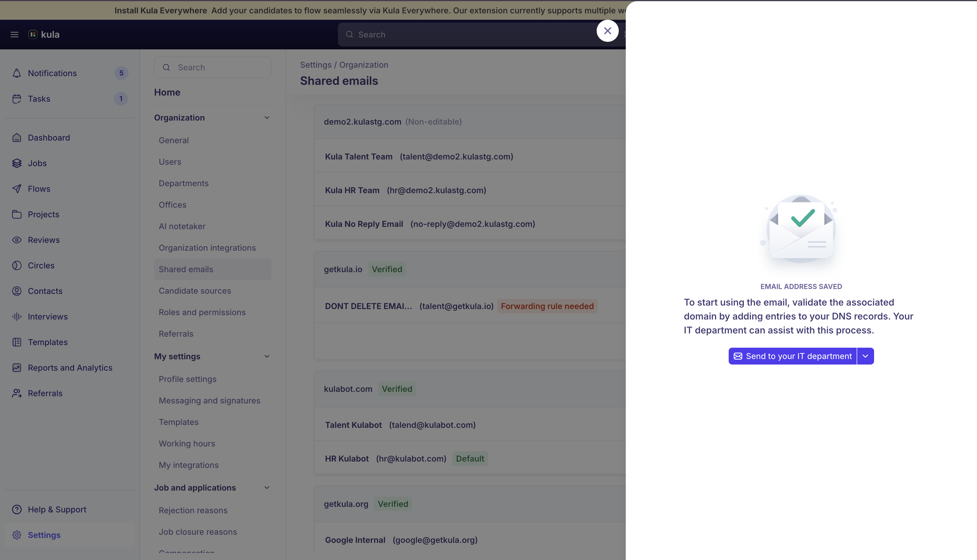Image resolution: width=977 pixels, height=560 pixels.
Task: Go to Messaging and signatures
Action: pyautogui.click(x=209, y=400)
